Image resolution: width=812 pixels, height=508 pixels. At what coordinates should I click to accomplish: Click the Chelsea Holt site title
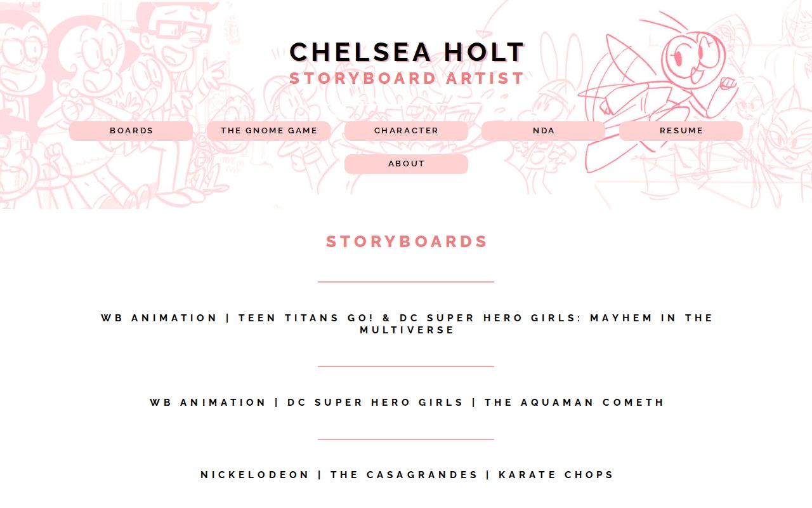coord(407,52)
